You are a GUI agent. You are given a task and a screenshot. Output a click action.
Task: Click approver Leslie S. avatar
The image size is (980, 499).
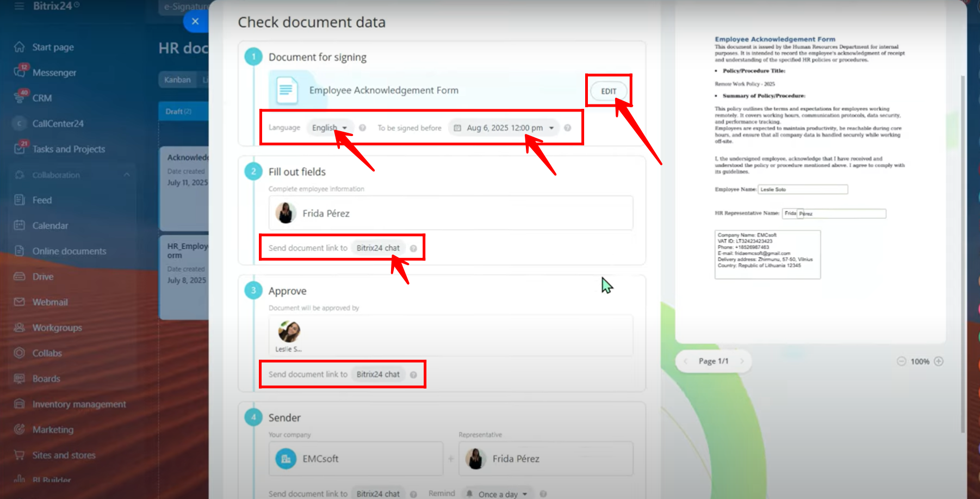coord(289,331)
